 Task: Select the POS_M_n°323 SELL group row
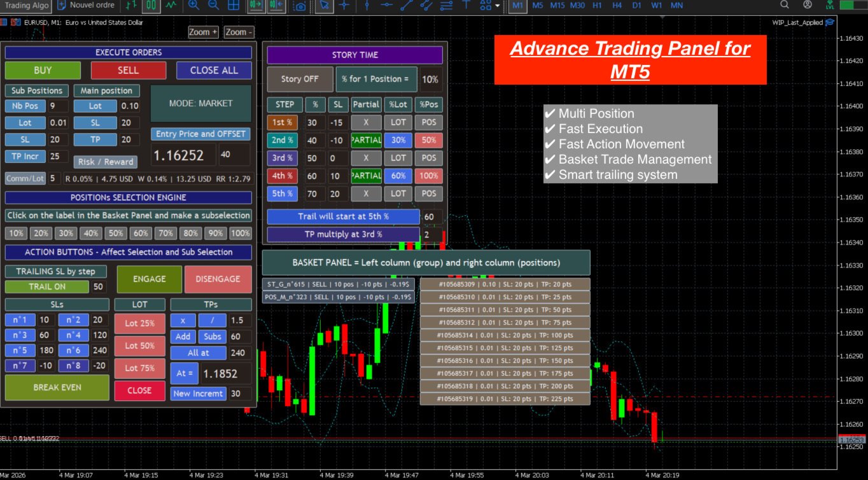[339, 297]
